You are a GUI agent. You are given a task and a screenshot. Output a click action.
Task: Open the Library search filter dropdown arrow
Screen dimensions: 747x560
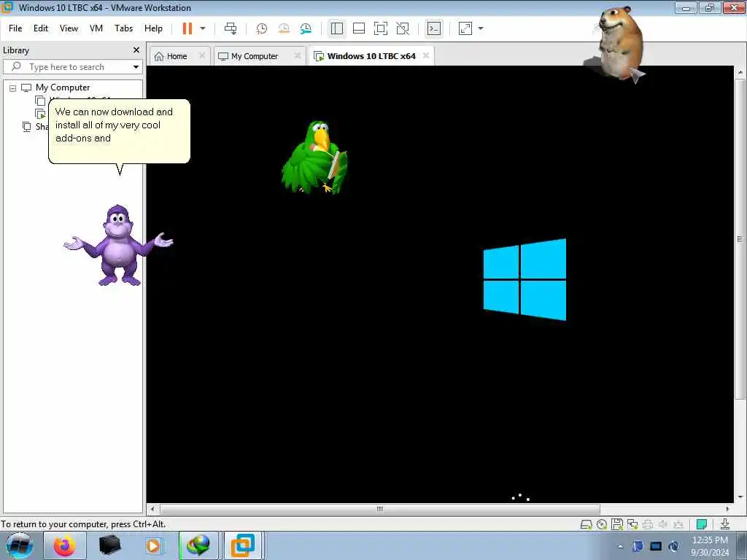click(x=136, y=67)
